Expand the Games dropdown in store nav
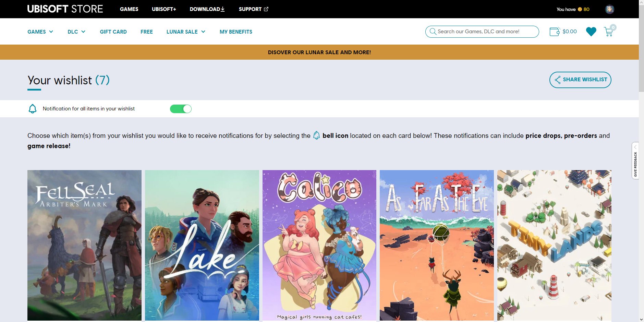Screen dimensions: 644x322 click(x=40, y=32)
